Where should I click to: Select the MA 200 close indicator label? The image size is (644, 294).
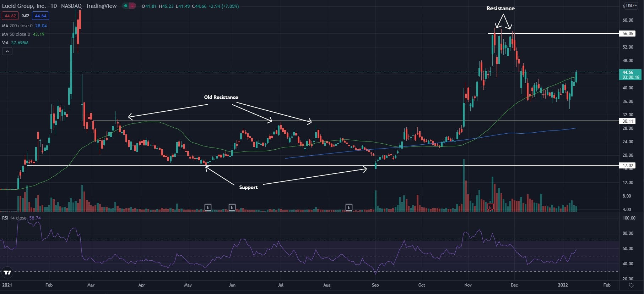[x=17, y=26]
